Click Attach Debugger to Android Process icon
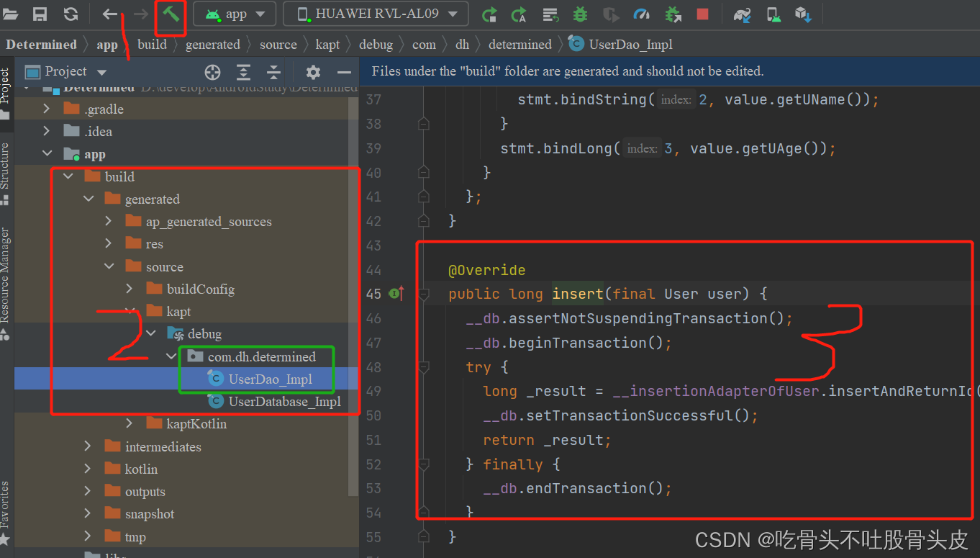 673,14
